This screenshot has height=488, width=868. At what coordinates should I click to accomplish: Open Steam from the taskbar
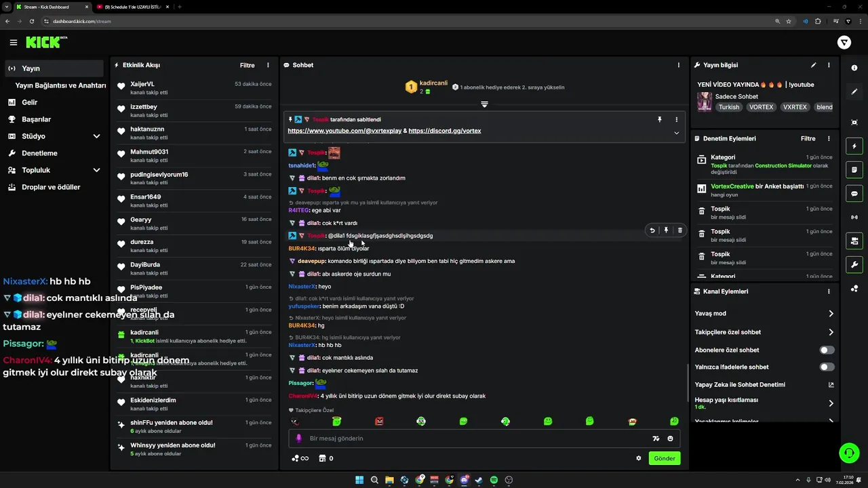(x=479, y=480)
